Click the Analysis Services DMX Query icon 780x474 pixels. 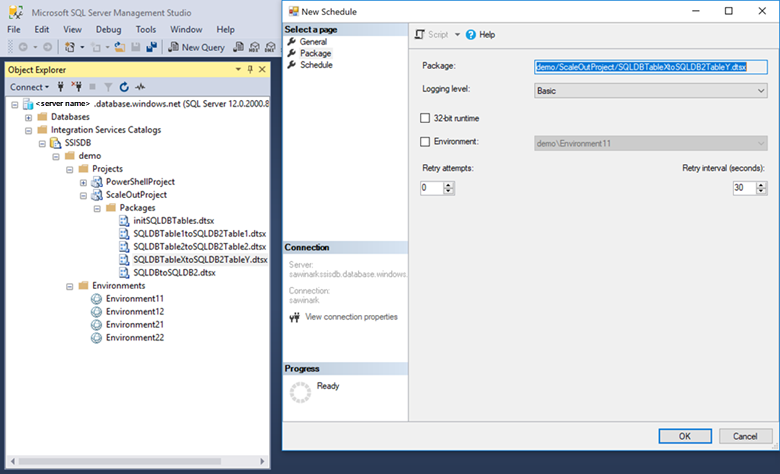(x=271, y=47)
